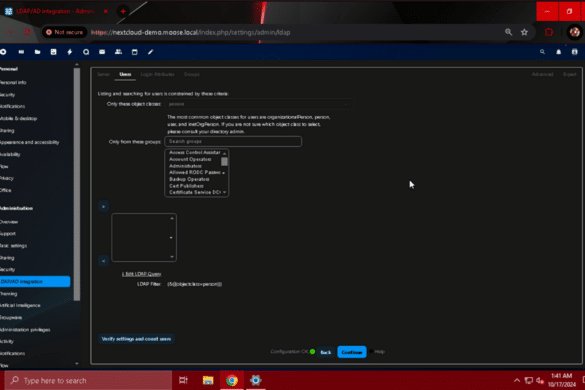The width and height of the screenshot is (585, 390).
Task: Click the Not secure site badge
Action: click(64, 32)
